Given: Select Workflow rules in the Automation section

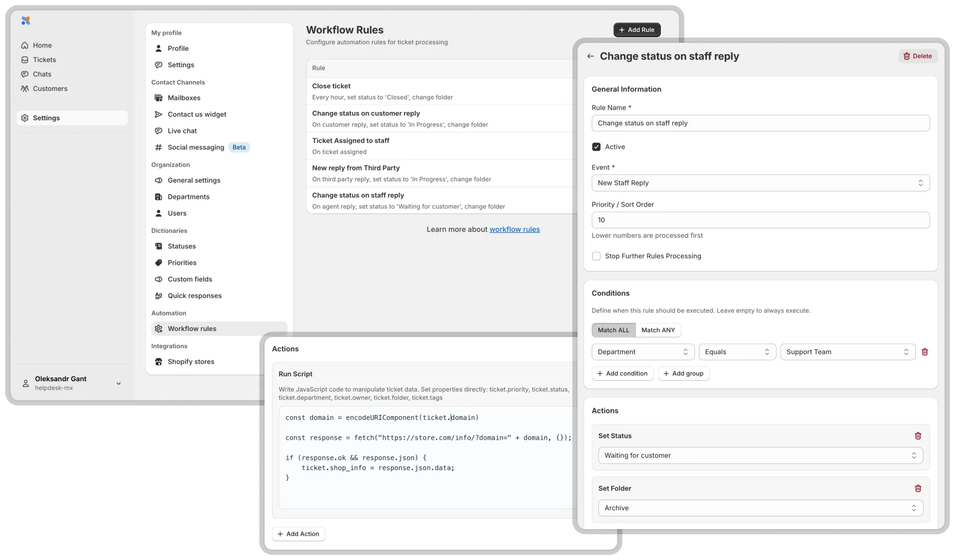Looking at the screenshot, I should tap(192, 328).
